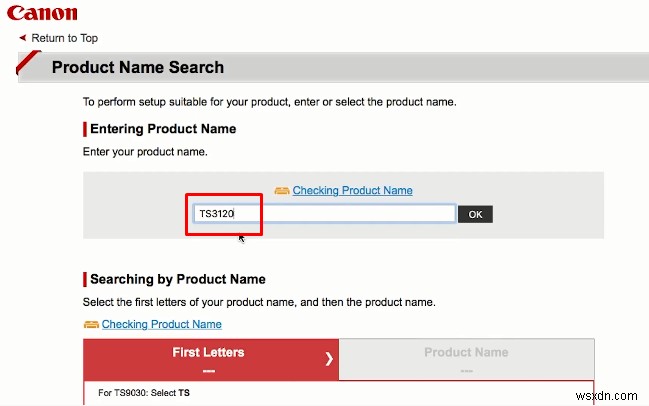Click the product name field containing TS3120
The height and width of the screenshot is (406, 649).
[x=324, y=214]
